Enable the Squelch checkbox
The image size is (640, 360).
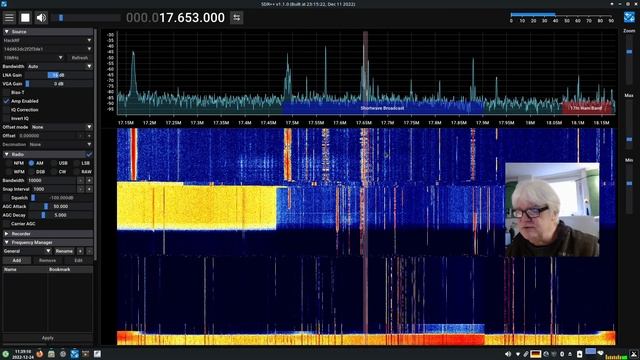[6, 198]
